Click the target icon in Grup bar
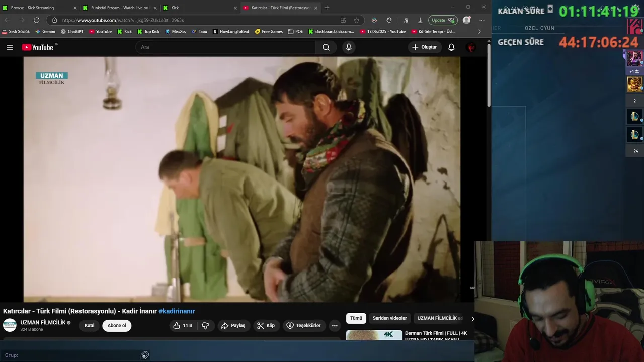The height and width of the screenshot is (362, 644). (144, 355)
